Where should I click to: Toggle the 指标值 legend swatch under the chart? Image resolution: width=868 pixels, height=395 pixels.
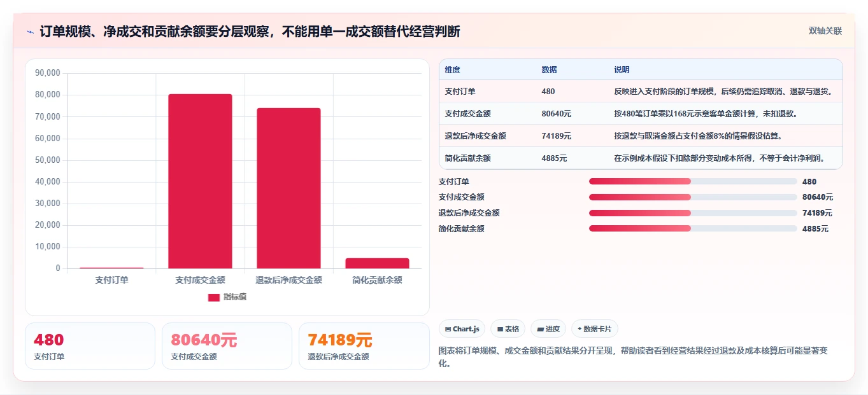(213, 297)
